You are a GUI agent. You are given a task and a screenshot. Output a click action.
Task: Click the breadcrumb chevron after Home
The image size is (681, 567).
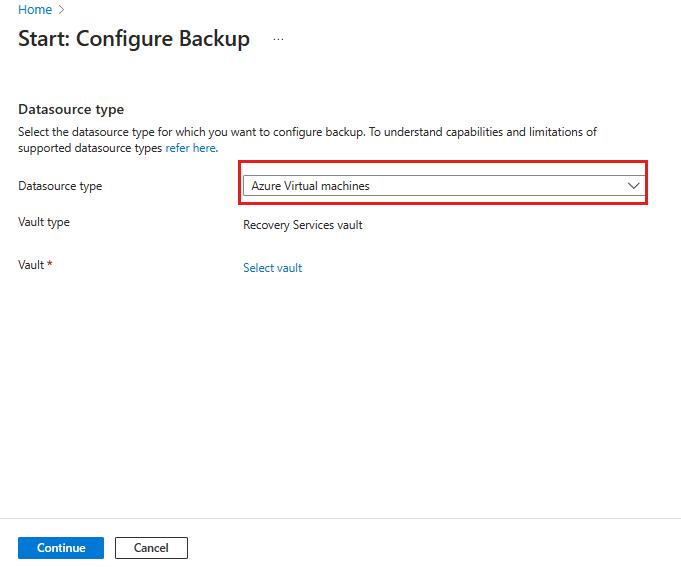click(x=62, y=10)
